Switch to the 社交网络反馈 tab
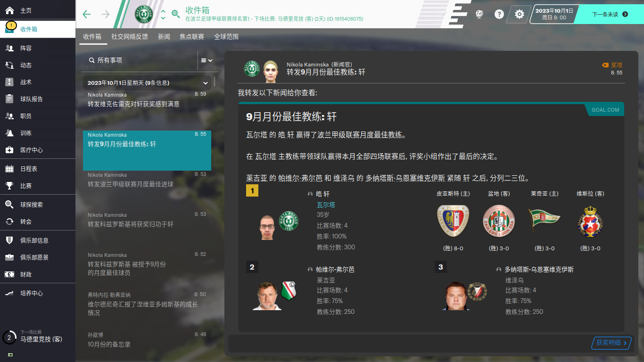644x362 pixels. click(x=129, y=37)
